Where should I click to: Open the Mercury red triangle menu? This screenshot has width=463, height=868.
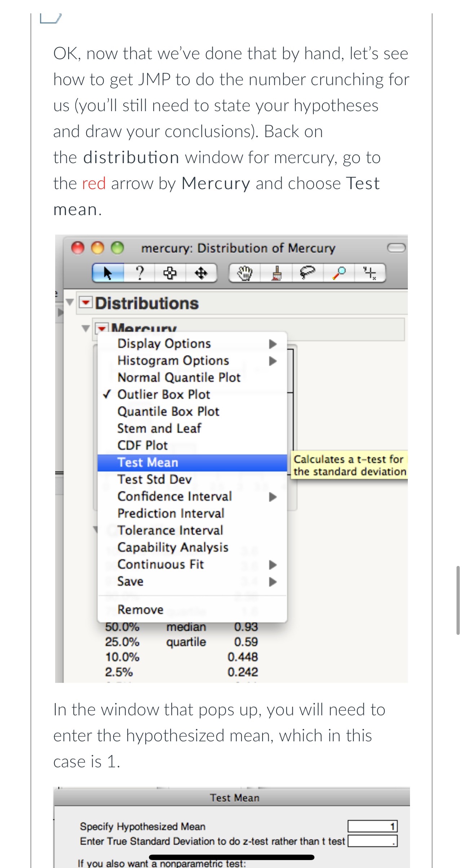pos(101,328)
